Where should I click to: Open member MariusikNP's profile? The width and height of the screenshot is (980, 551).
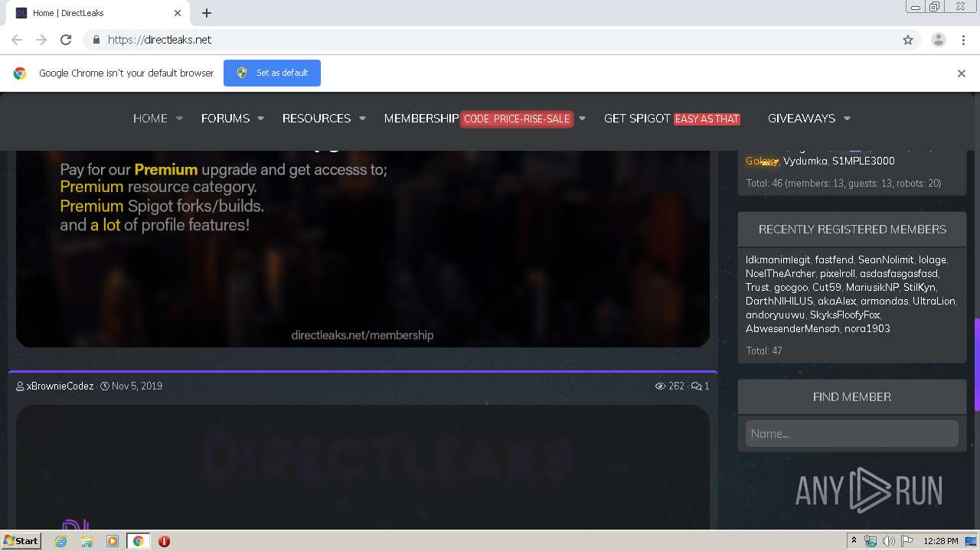click(872, 288)
